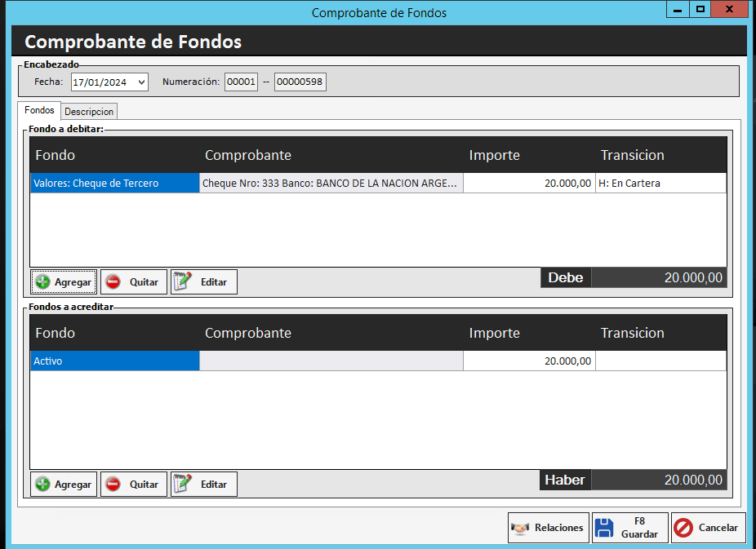Image resolution: width=756 pixels, height=549 pixels.
Task: Select the Valores: Cheque de Tercero row
Action: click(114, 184)
